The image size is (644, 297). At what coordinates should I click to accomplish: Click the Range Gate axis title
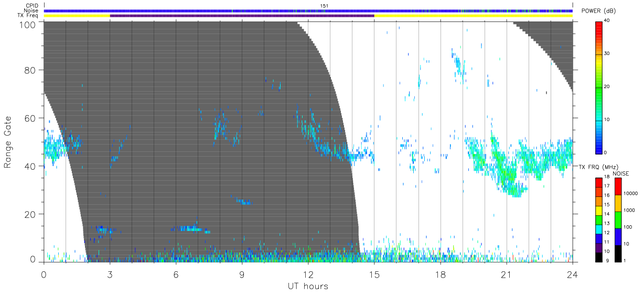[8, 142]
